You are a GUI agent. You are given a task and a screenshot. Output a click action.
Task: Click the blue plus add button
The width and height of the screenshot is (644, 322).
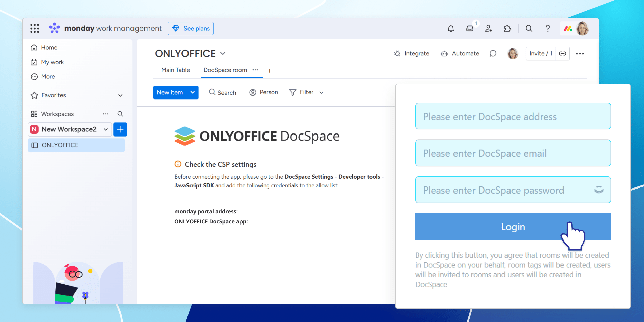tap(120, 129)
